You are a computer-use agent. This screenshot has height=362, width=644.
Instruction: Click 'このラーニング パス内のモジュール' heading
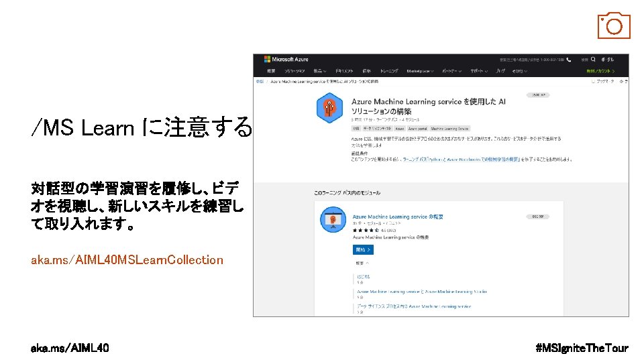pos(347,192)
